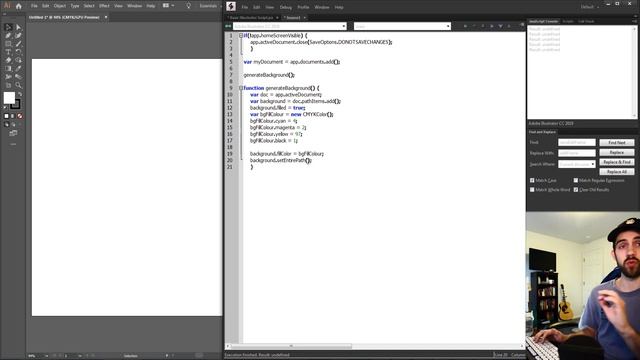Open the engine dropdown showing main
The height and width of the screenshot is (360, 640).
click(402, 26)
